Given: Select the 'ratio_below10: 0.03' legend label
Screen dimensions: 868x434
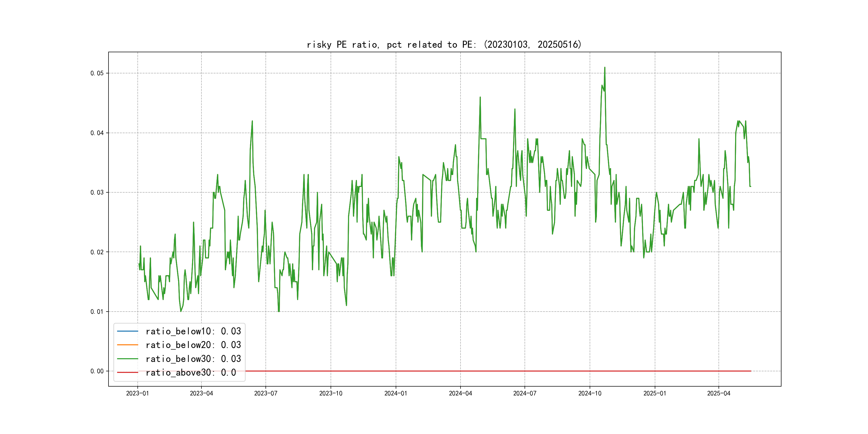Looking at the screenshot, I should coord(193,331).
